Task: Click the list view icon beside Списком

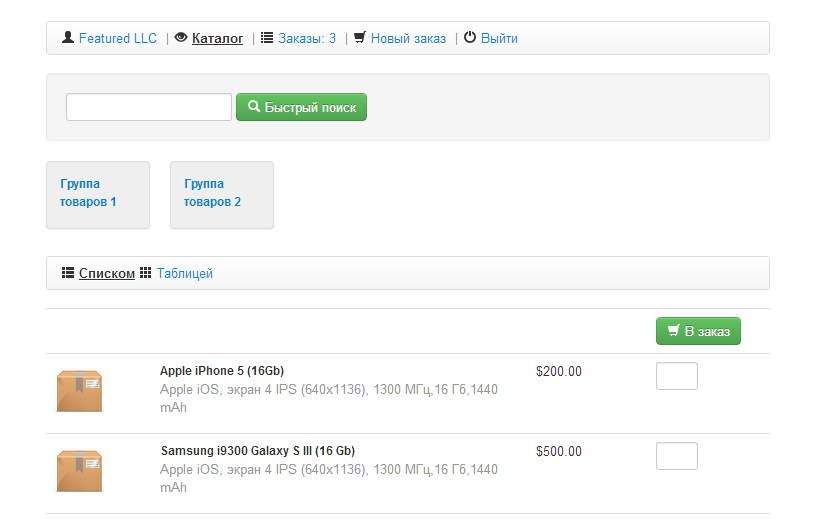Action: (x=68, y=273)
